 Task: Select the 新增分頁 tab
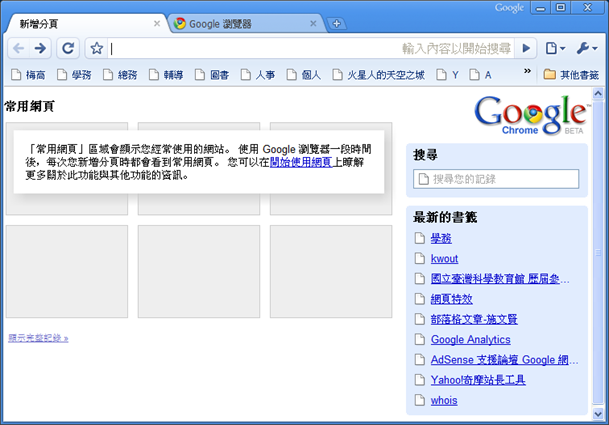click(87, 24)
